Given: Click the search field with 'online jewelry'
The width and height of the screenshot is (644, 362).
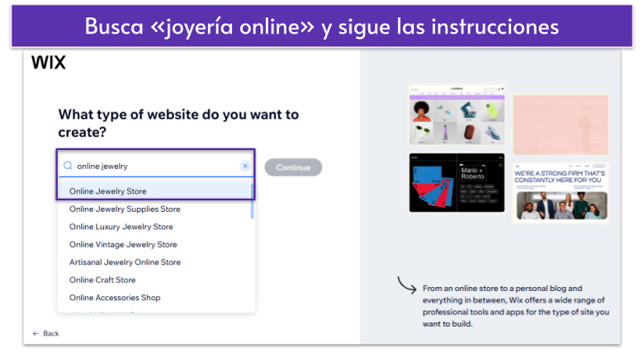Looking at the screenshot, I should coord(156,166).
